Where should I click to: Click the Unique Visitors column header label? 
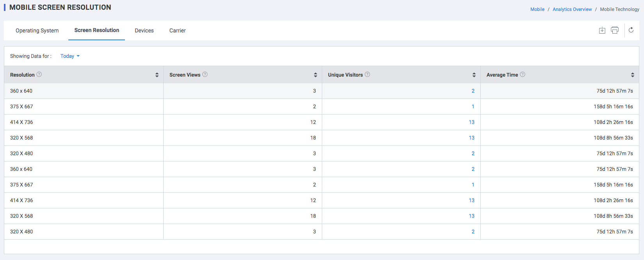[345, 75]
